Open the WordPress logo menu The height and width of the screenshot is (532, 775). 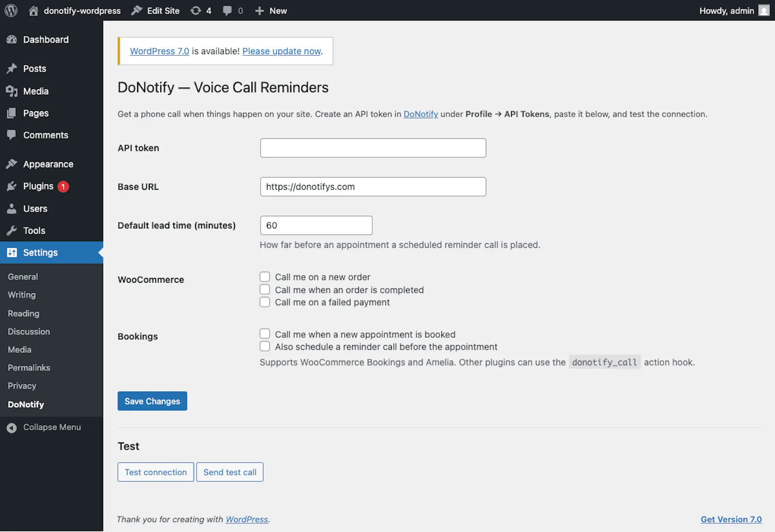(11, 10)
